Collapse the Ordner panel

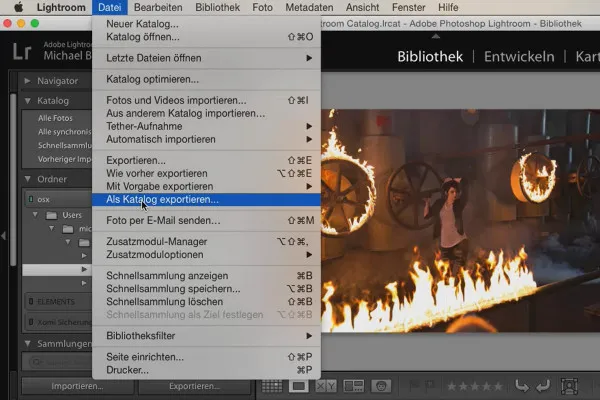click(28, 179)
